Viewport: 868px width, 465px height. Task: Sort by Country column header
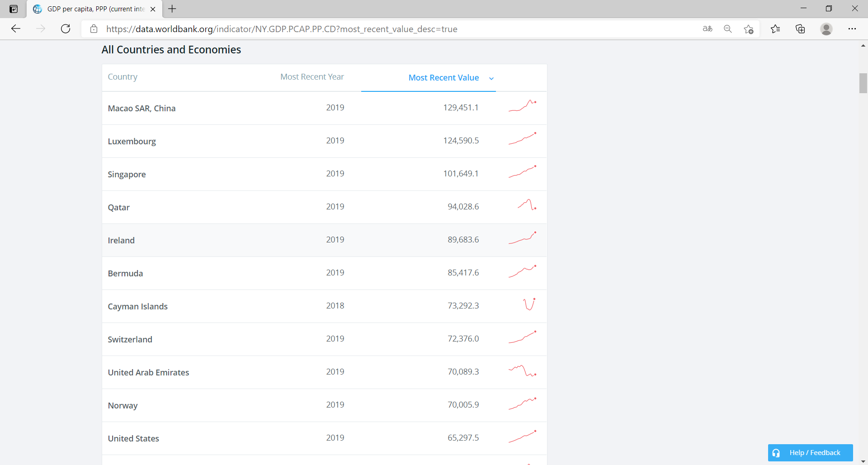123,77
